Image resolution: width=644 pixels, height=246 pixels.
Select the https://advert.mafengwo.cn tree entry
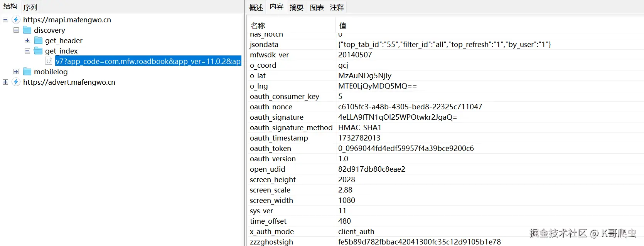(x=69, y=82)
